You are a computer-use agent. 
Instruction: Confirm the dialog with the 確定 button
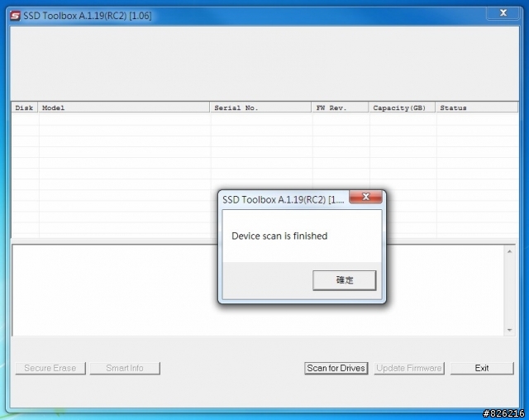345,280
